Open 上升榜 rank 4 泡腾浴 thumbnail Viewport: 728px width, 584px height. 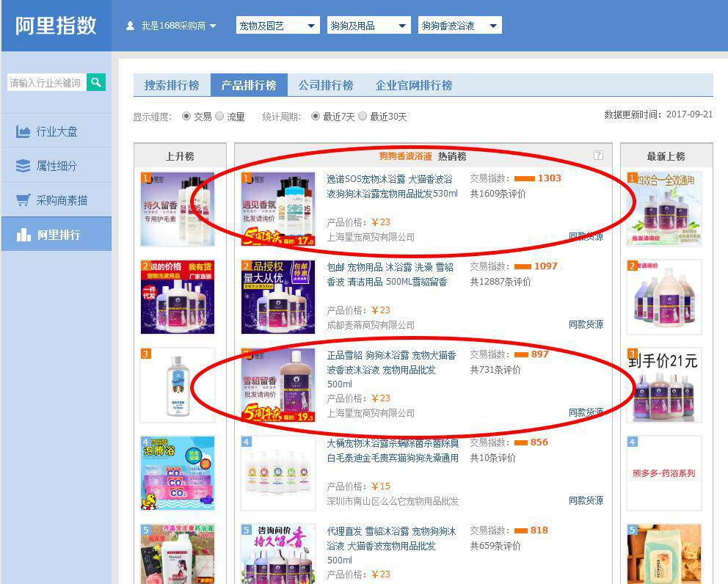click(178, 473)
